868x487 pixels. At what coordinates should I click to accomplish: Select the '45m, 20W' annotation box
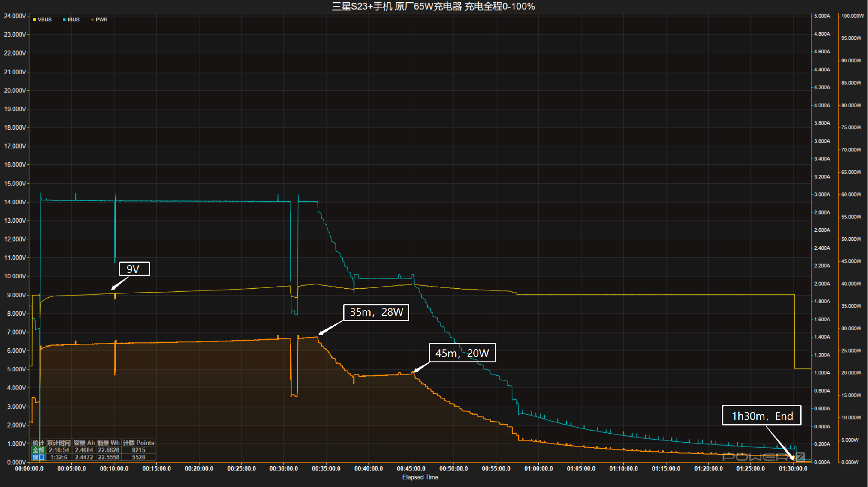point(462,353)
